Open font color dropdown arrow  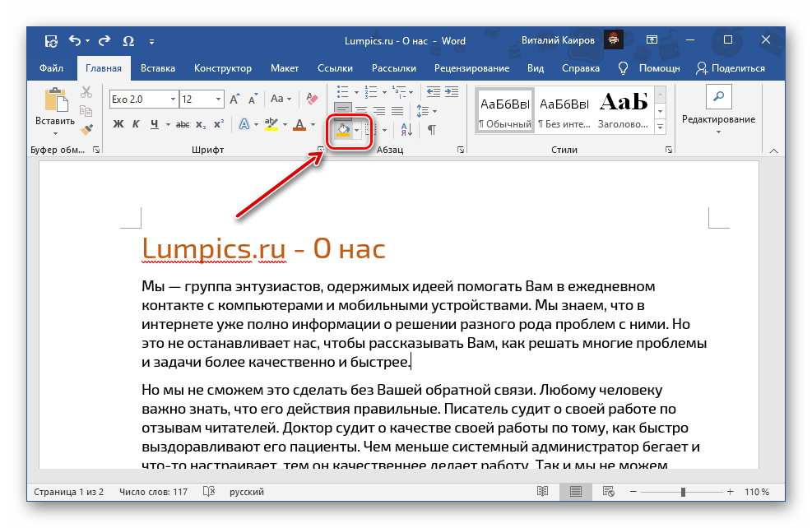313,125
